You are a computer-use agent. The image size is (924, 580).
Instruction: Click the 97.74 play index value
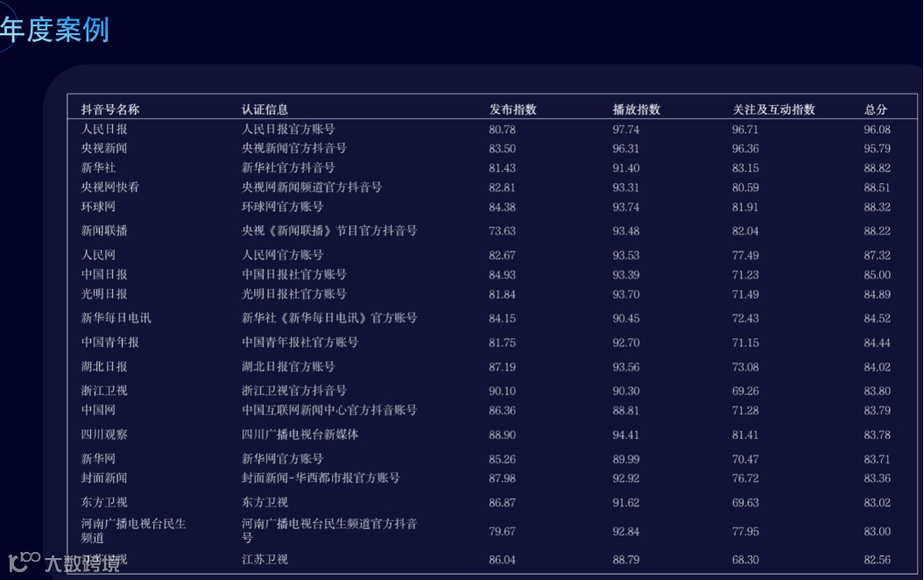[626, 130]
